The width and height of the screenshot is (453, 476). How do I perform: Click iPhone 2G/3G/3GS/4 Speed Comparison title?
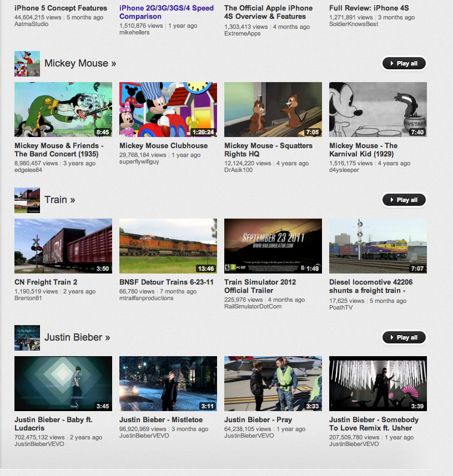click(167, 12)
